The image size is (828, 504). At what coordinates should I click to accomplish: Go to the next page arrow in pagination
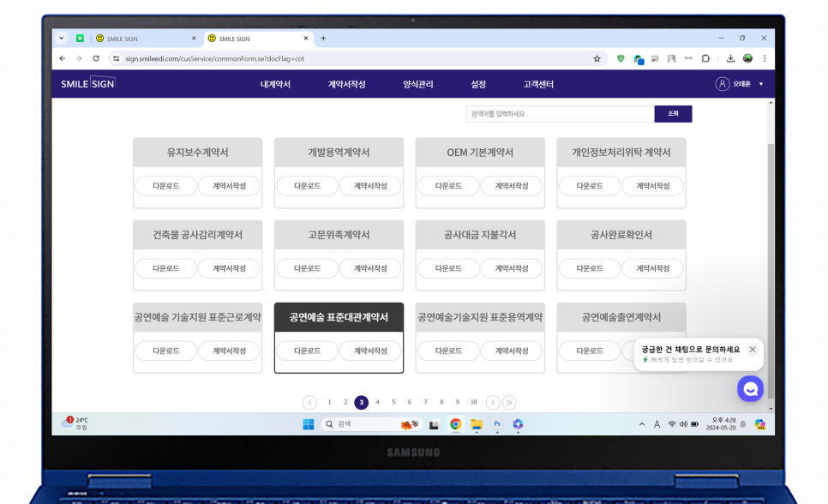pyautogui.click(x=493, y=402)
